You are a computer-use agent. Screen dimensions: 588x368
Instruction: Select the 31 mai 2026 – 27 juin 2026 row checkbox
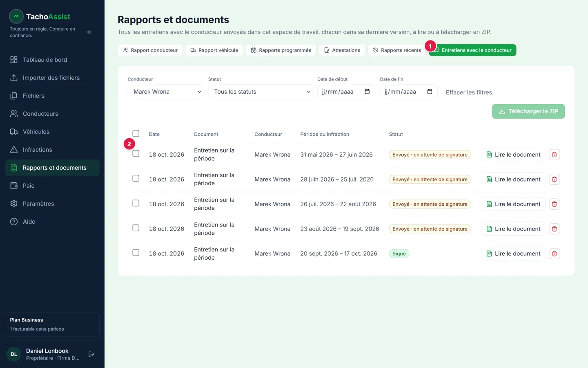[x=136, y=154]
